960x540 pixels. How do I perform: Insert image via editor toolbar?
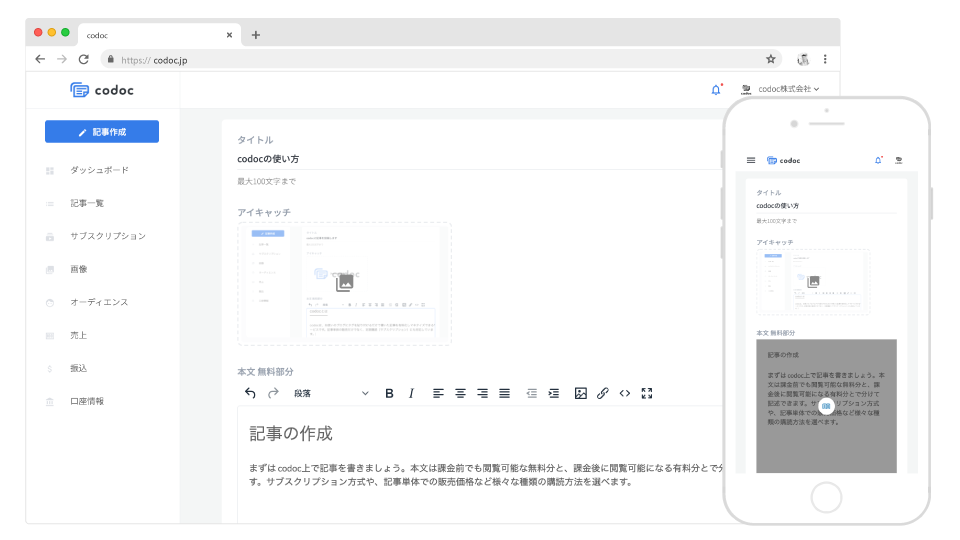pyautogui.click(x=580, y=393)
